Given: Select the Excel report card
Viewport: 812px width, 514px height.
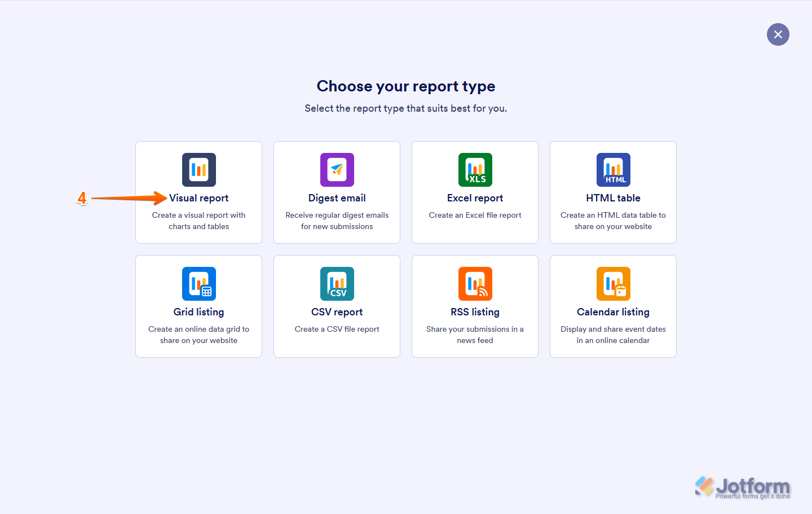Looking at the screenshot, I should (x=475, y=192).
